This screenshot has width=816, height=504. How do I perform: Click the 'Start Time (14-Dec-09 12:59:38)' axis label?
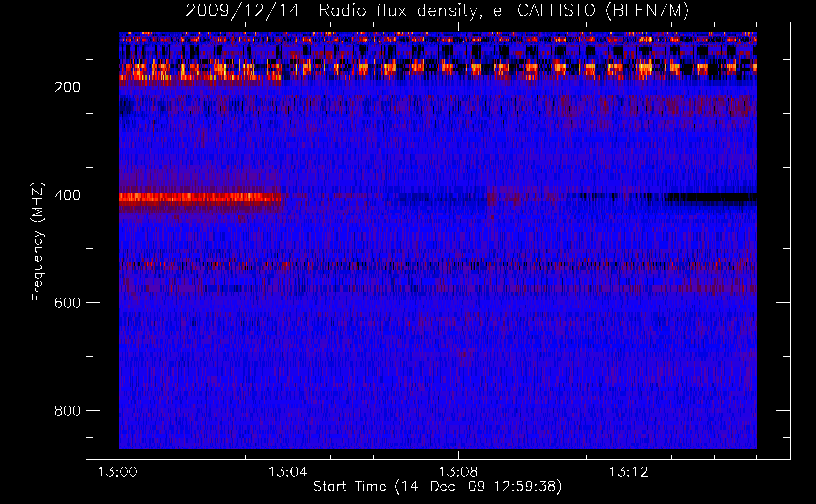pyautogui.click(x=437, y=487)
